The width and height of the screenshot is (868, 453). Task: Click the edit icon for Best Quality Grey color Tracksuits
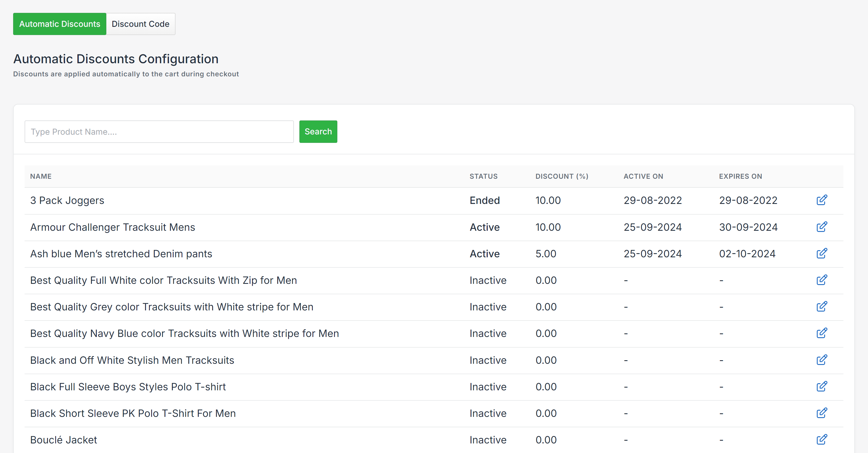[822, 307]
